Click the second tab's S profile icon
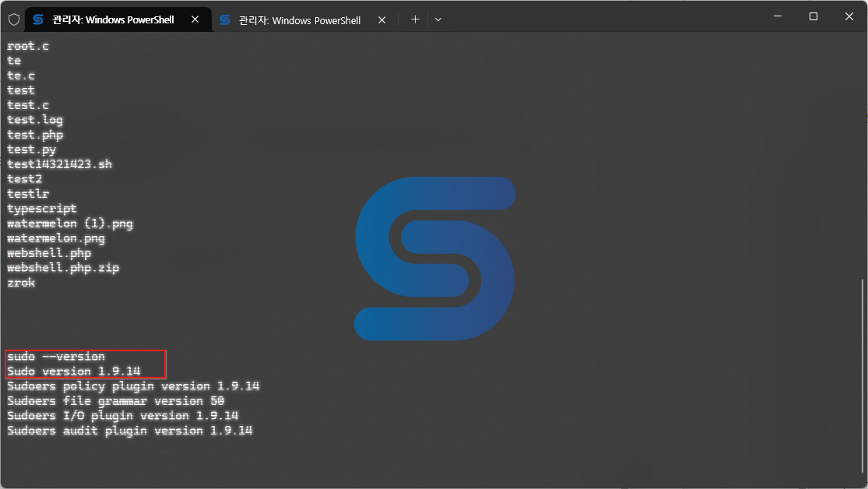Viewport: 868px width, 489px height. point(225,20)
